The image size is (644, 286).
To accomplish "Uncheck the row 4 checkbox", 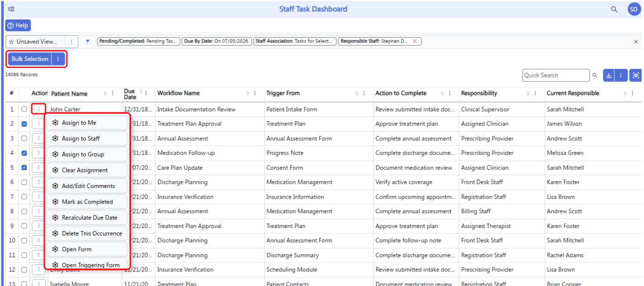I will coord(24,153).
